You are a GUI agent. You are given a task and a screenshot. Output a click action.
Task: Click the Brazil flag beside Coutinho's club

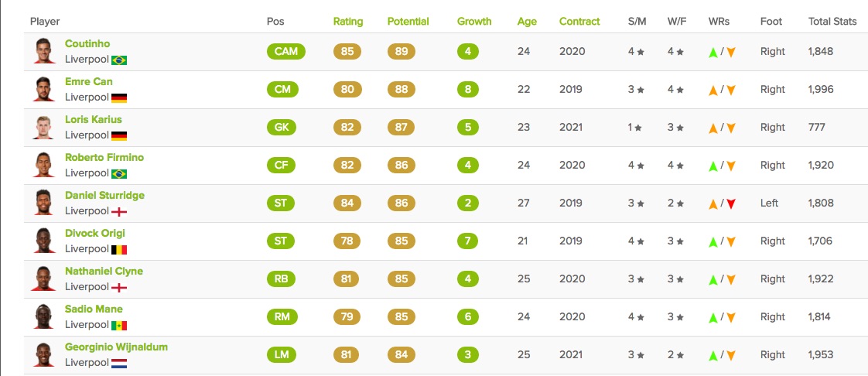[119, 60]
